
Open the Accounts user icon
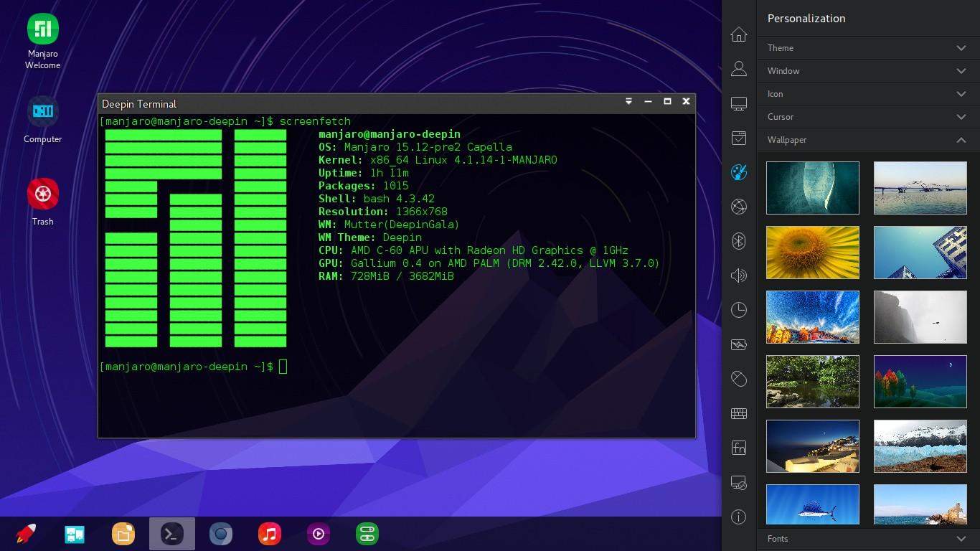pos(738,67)
